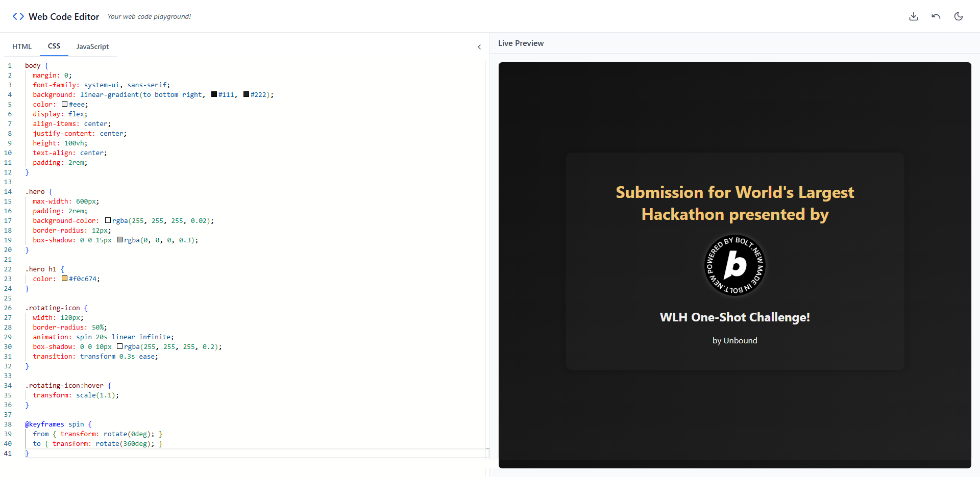Click the 'font-family: system-ui, sans-serif;' line

click(x=102, y=85)
